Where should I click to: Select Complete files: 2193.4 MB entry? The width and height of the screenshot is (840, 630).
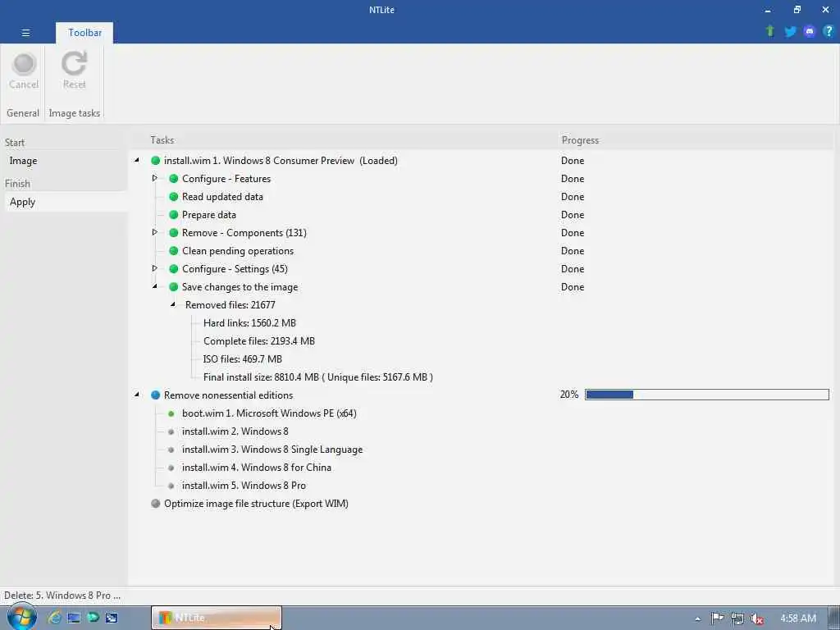coord(259,341)
